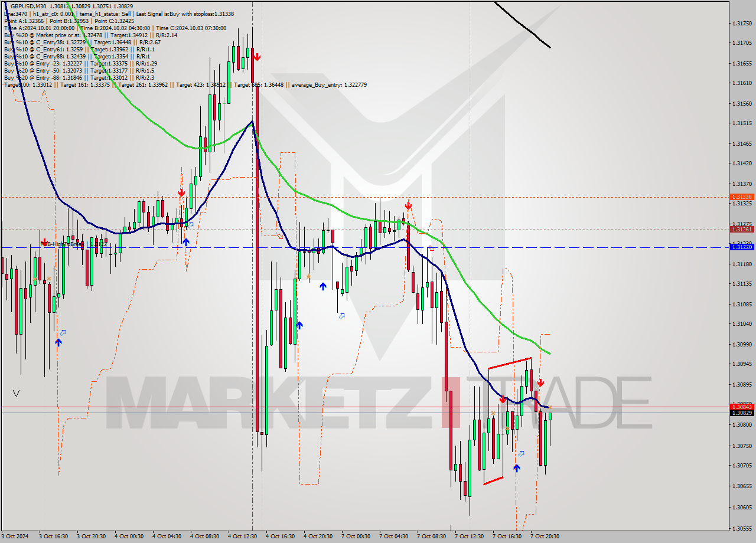The image size is (756, 543).
Task: Select the red 1.30843 price tag
Action: click(x=741, y=407)
